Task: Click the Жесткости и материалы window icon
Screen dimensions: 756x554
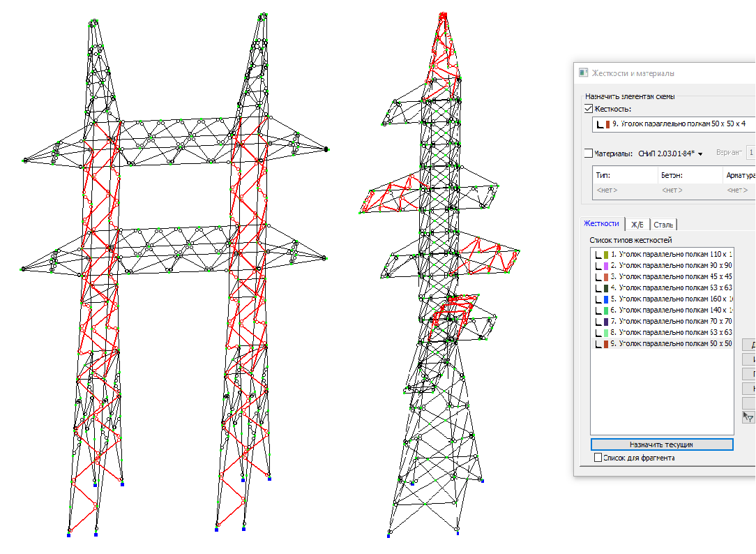Action: pyautogui.click(x=583, y=73)
